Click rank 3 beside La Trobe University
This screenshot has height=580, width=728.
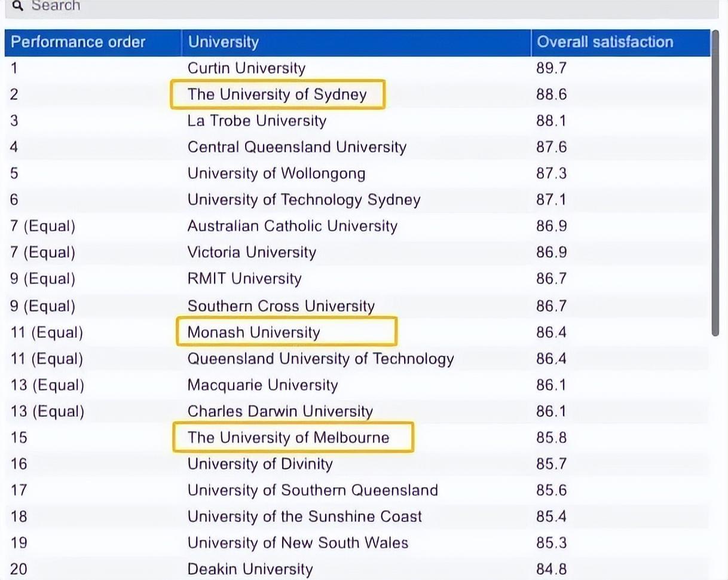[14, 121]
